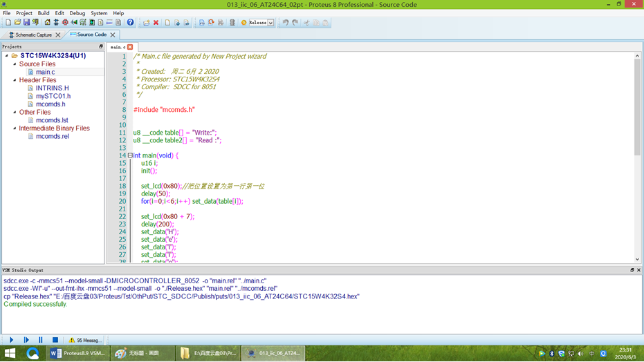The image size is (644, 362).
Task: Collapse the main function fold marker
Action: click(x=129, y=155)
